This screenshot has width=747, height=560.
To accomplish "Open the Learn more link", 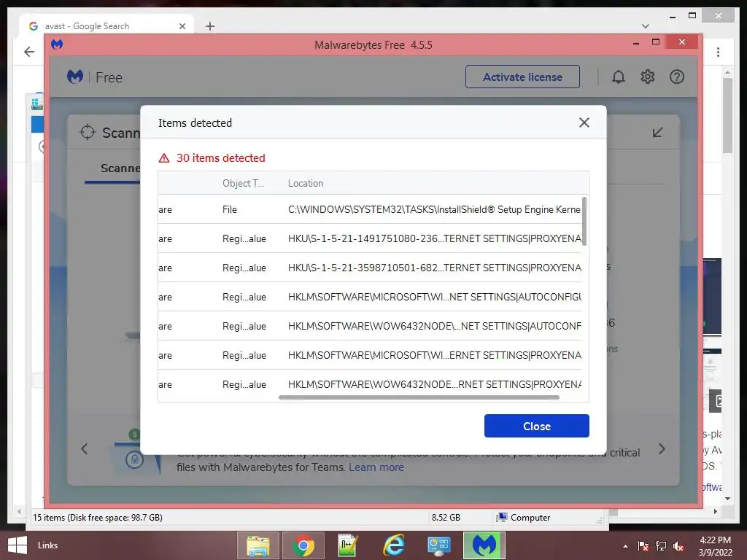I will (x=376, y=467).
